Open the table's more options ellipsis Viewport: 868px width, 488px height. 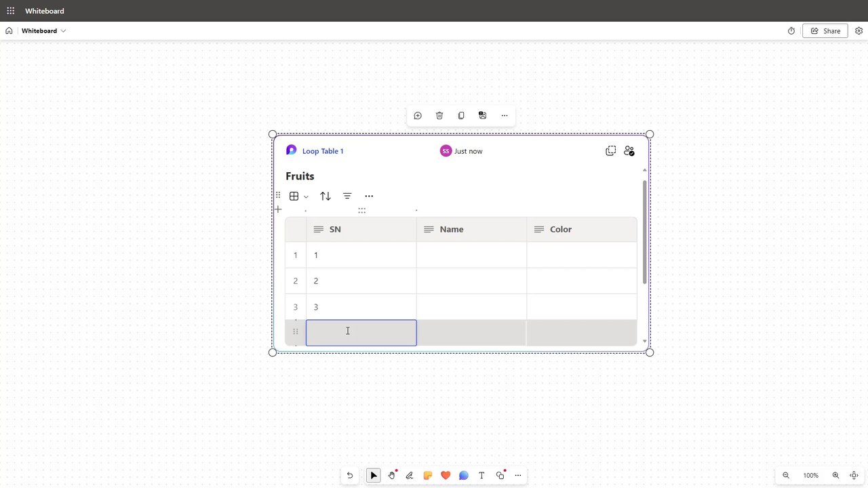pyautogui.click(x=369, y=196)
